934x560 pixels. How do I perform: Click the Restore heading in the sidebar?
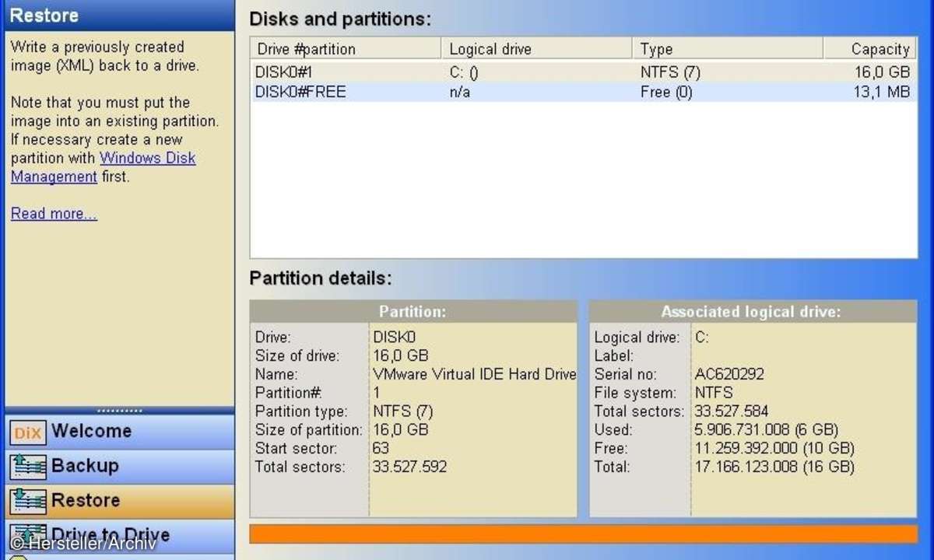(x=44, y=15)
